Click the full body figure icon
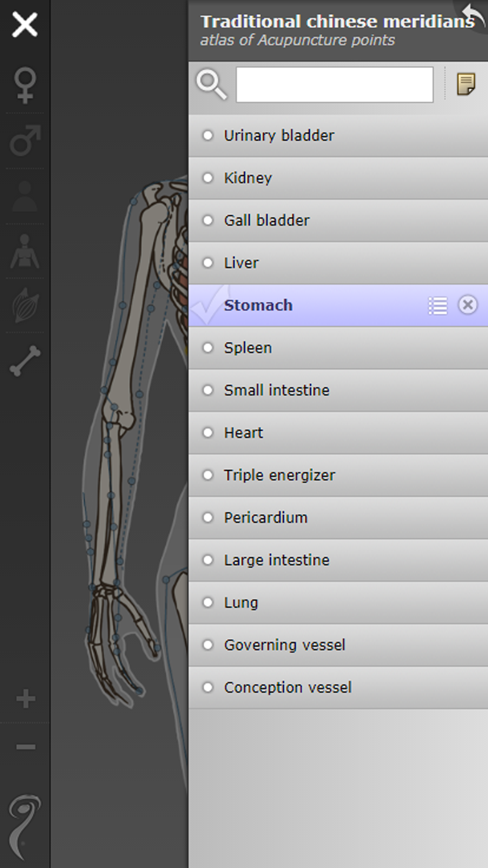This screenshot has height=868, width=488. tap(25, 251)
